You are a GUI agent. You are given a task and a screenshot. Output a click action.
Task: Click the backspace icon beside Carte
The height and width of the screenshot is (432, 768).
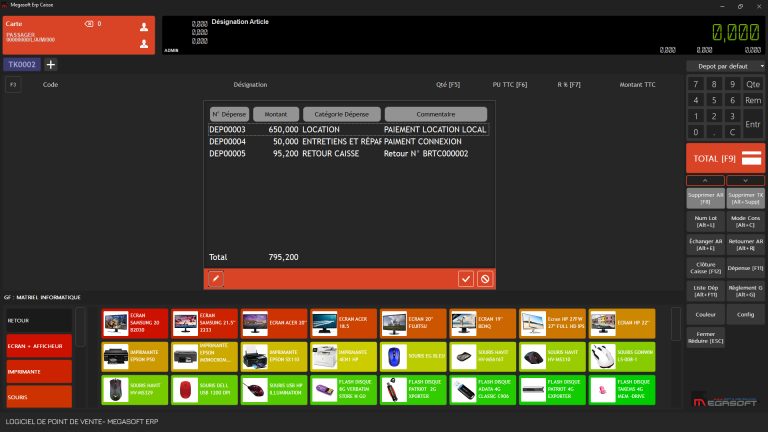point(89,24)
